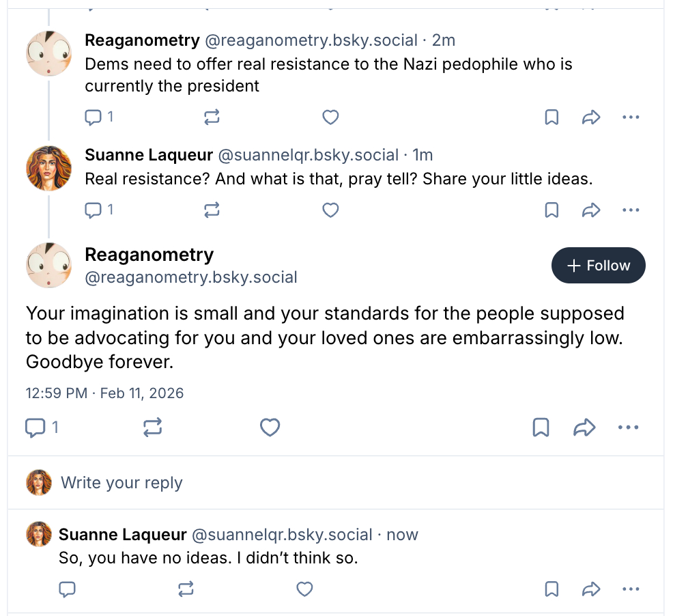The height and width of the screenshot is (616, 673).
Task: Bookmark Reaganometry's first post about Dems
Action: (x=552, y=117)
